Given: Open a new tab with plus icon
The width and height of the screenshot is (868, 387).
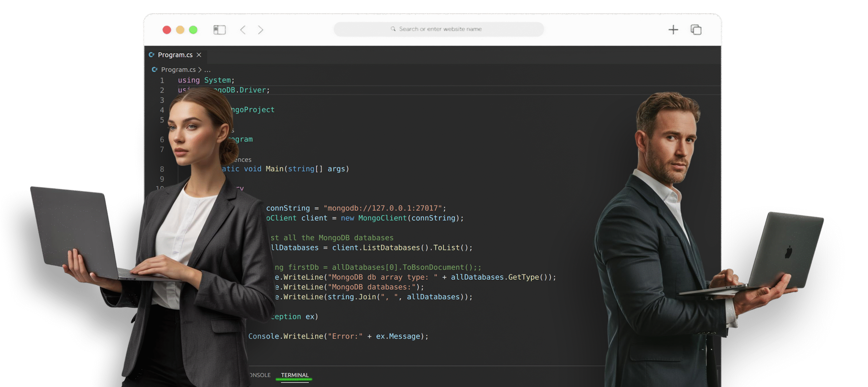Looking at the screenshot, I should click(x=673, y=30).
